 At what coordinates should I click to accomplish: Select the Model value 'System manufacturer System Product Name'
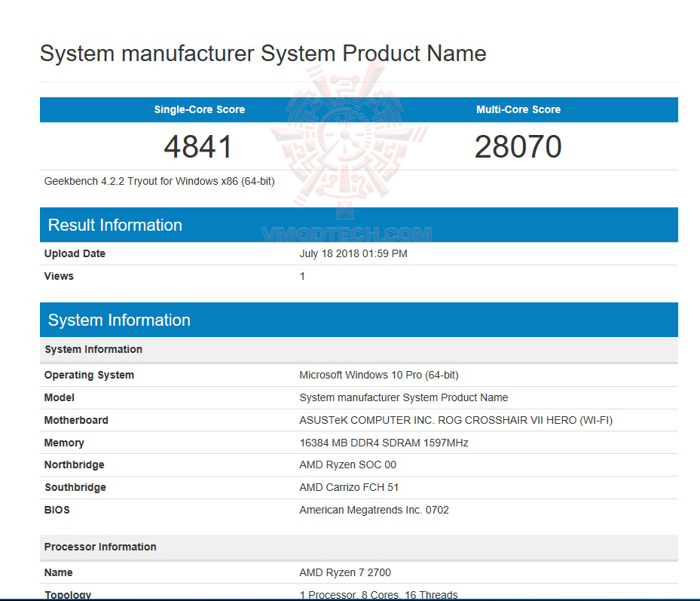point(404,397)
